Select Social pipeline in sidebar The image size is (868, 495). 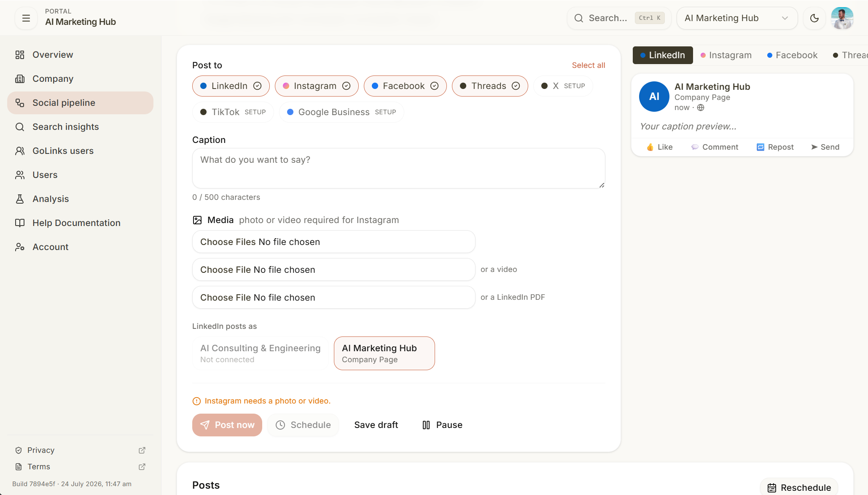point(80,103)
